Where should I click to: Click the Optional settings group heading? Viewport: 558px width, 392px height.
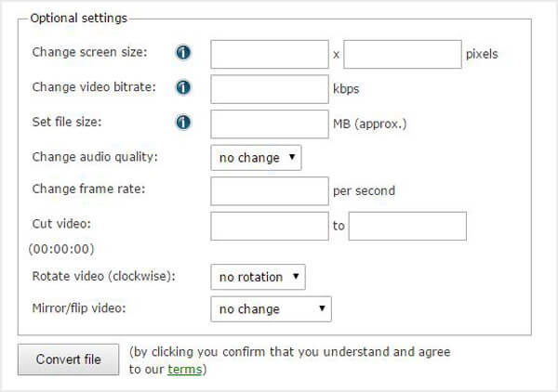pyautogui.click(x=78, y=18)
